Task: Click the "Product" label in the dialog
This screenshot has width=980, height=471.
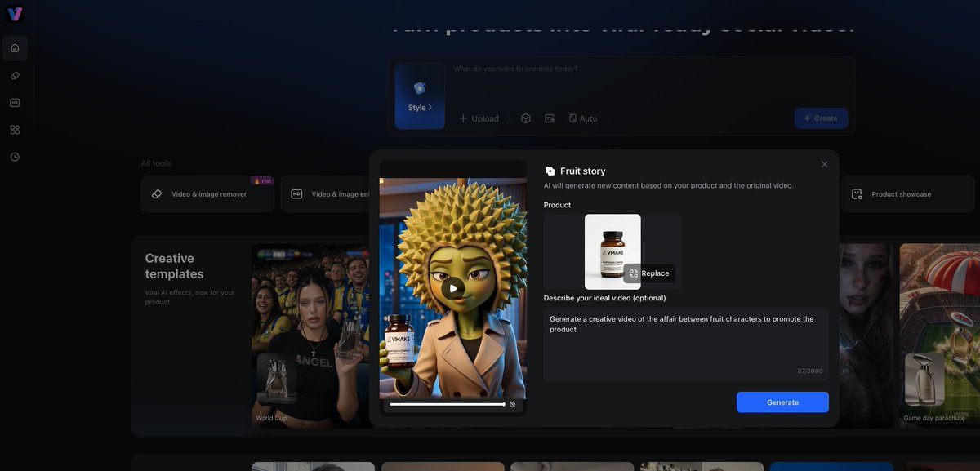Action: (558, 205)
